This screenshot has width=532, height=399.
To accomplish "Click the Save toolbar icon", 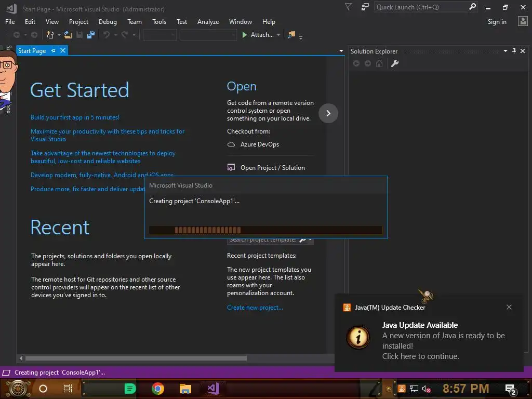I will click(x=79, y=35).
